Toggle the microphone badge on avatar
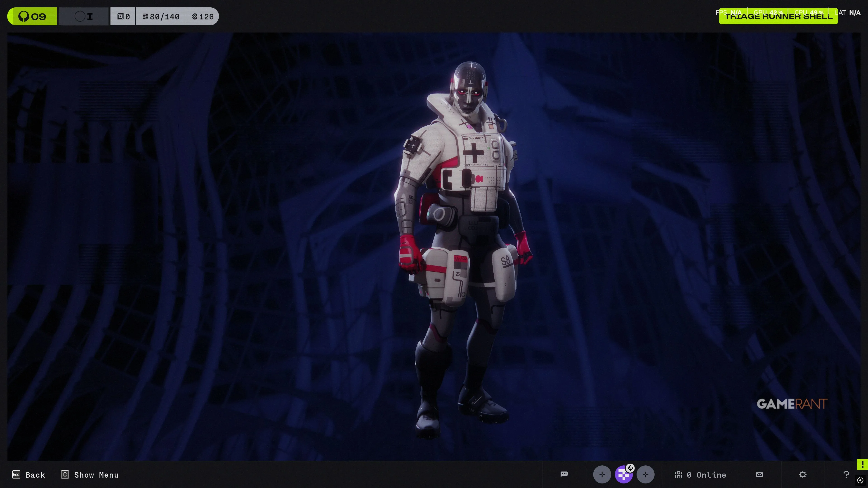Viewport: 868px width, 488px height. 630,468
